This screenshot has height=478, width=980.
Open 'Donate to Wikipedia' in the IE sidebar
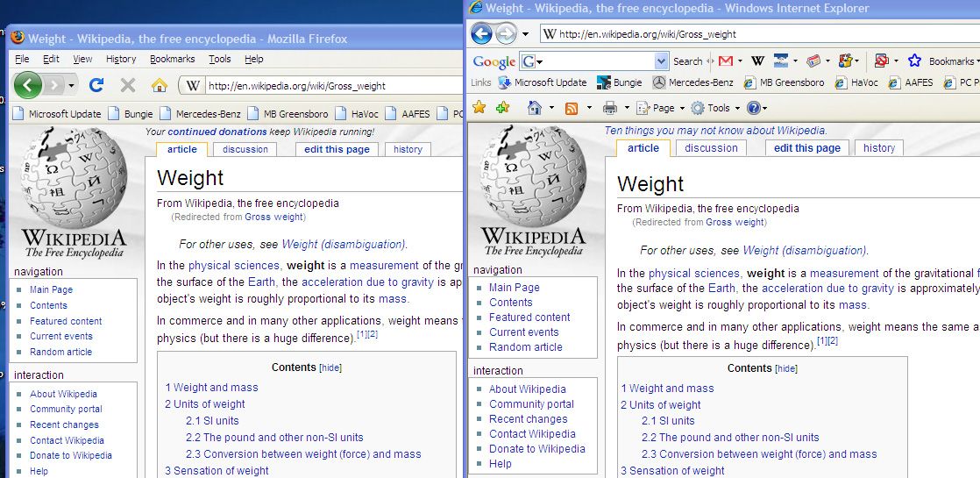[536, 448]
